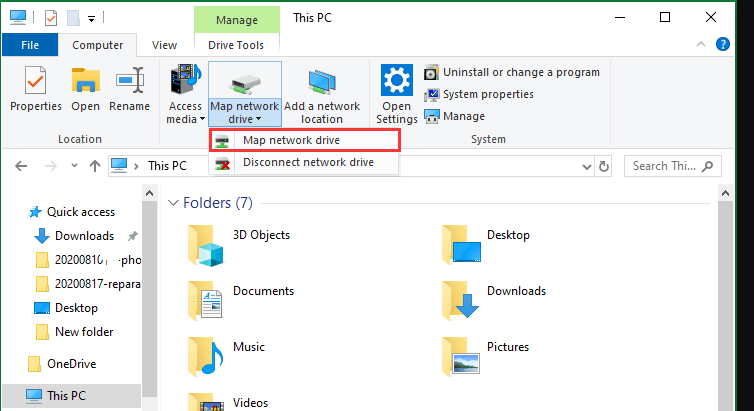Select the 3D Objects folder
Image resolution: width=754 pixels, height=411 pixels.
click(239, 246)
